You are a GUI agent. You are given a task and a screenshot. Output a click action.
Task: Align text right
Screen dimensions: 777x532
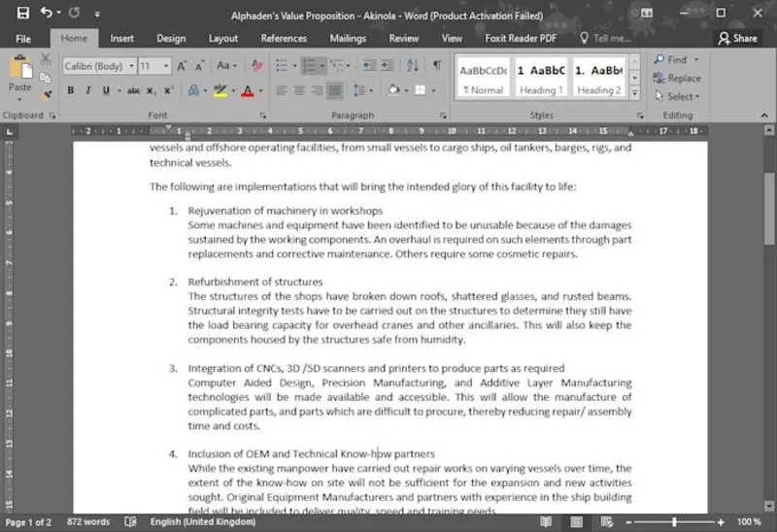click(318, 90)
